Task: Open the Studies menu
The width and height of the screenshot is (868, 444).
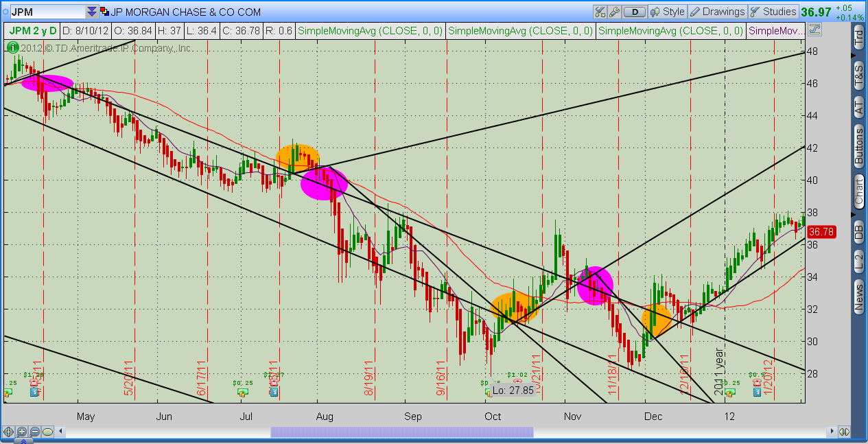Action: (773, 12)
